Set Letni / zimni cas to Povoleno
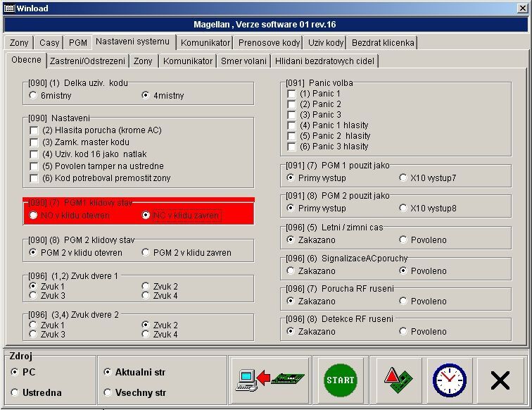Screen dimensions: 532x410 click(403, 240)
